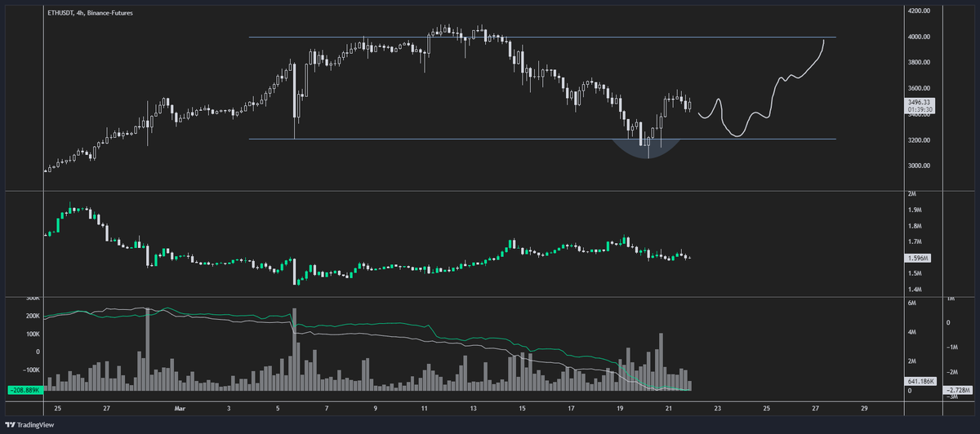Click the TradingView logo
Viewport: 980px width, 434px height.
tap(29, 425)
